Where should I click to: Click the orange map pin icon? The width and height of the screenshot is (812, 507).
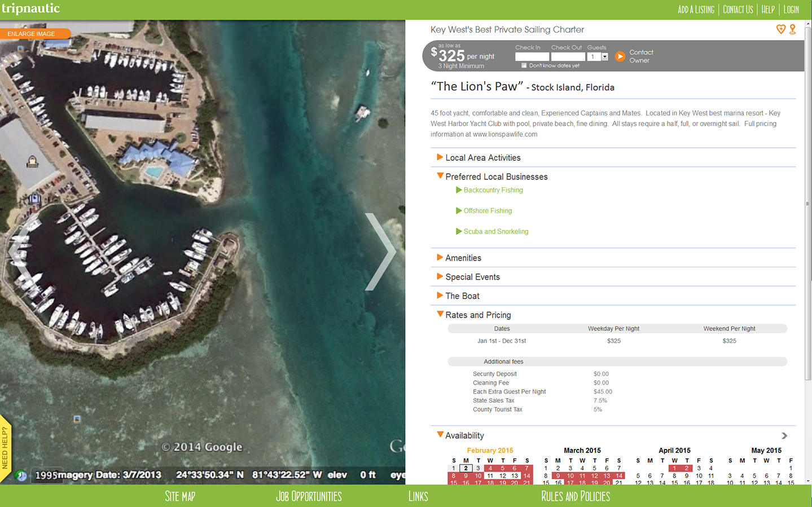(793, 29)
